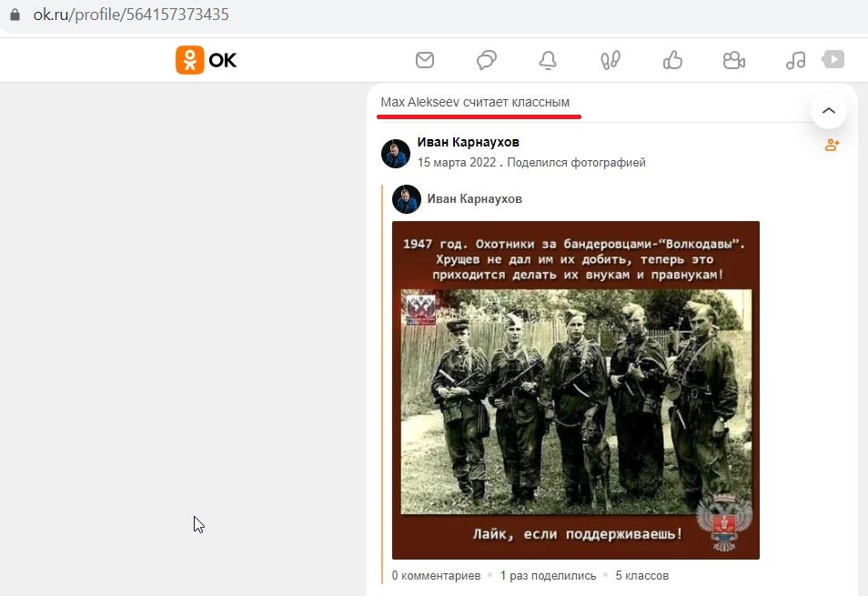This screenshot has height=596, width=868.
Task: Open the shared 1947 soldiers photo
Action: [576, 390]
